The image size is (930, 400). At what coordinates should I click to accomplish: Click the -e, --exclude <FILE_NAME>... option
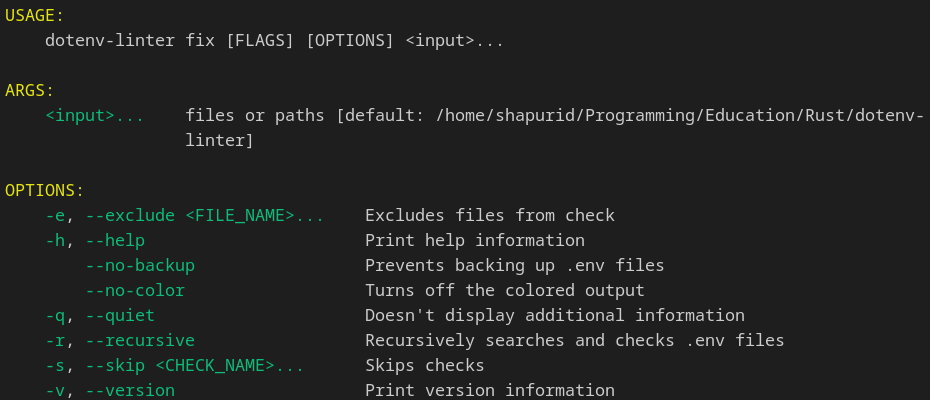(x=184, y=215)
